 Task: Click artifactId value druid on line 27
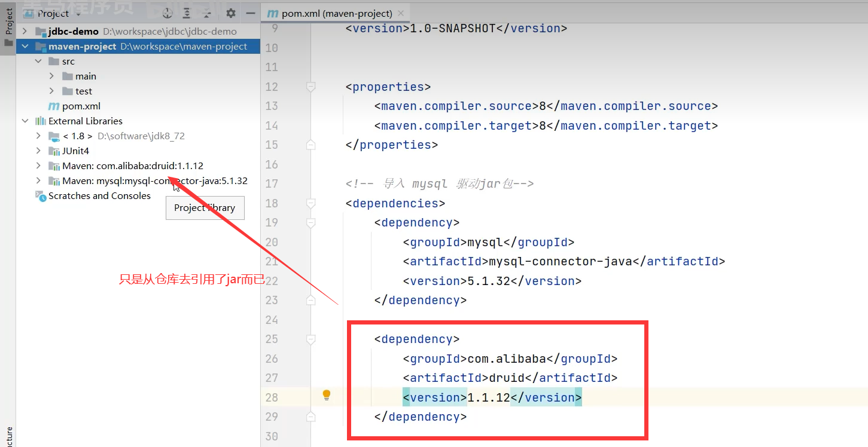click(x=507, y=378)
